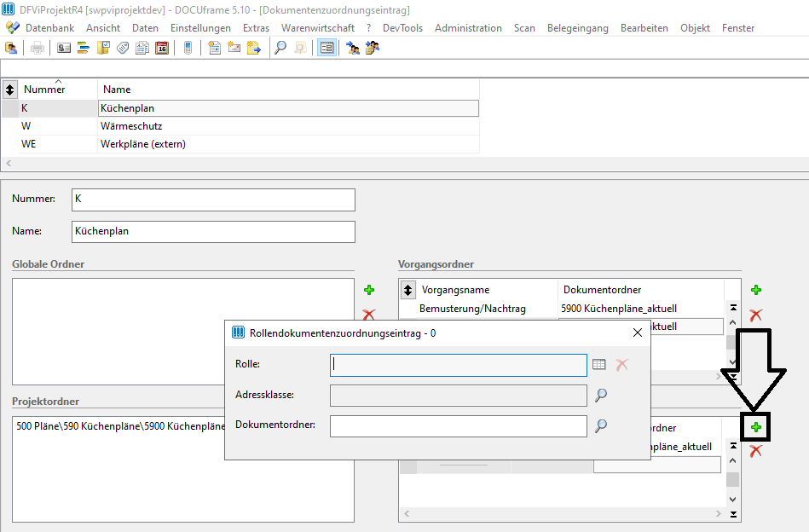Click the grayed-out printer toolbar icon

pos(38,49)
